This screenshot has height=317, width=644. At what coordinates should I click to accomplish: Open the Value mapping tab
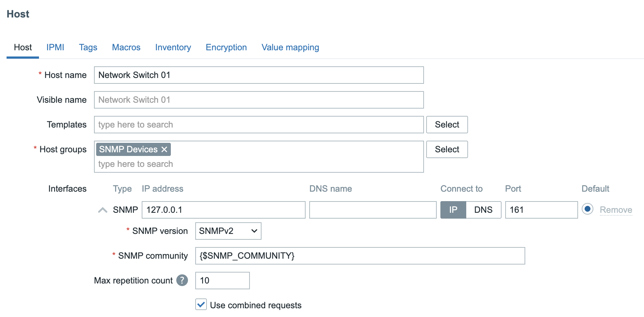[x=290, y=47]
